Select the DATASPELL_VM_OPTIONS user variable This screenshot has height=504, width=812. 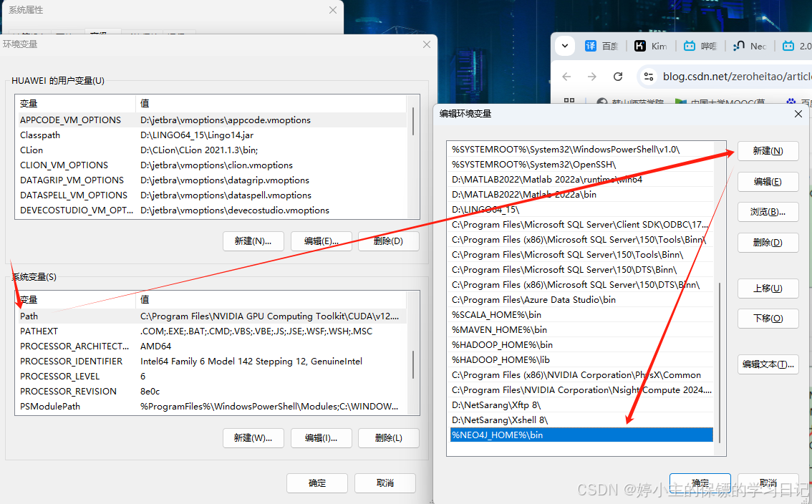[213, 195]
